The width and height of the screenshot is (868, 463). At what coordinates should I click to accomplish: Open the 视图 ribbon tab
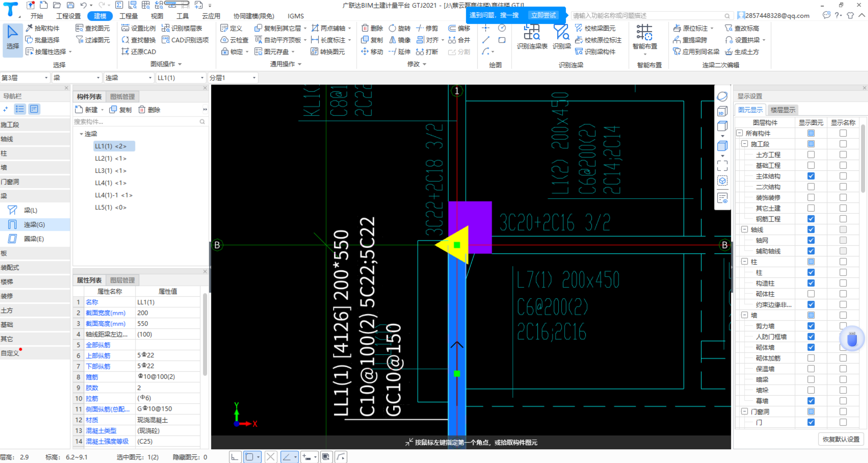point(157,16)
